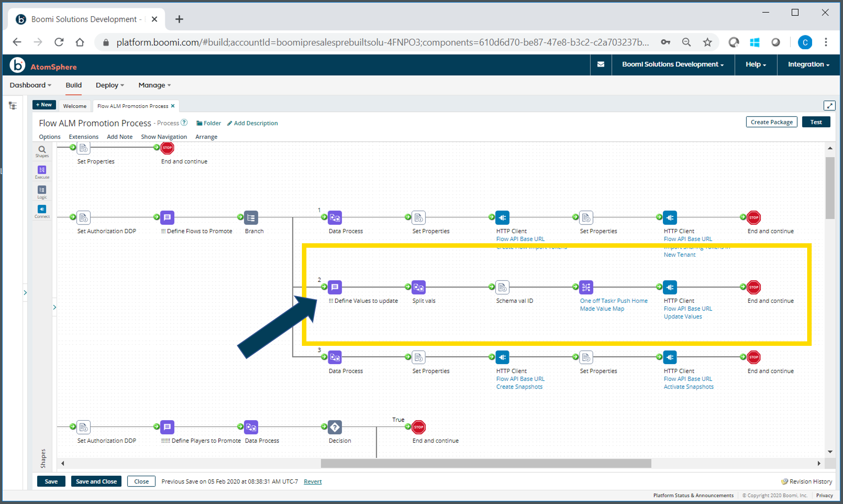843x504 pixels.
Task: Open a new browser tab
Action: (x=179, y=19)
